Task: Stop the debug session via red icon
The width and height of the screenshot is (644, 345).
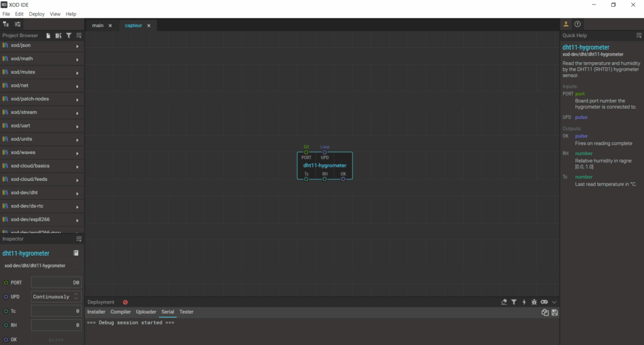Action: click(x=125, y=302)
